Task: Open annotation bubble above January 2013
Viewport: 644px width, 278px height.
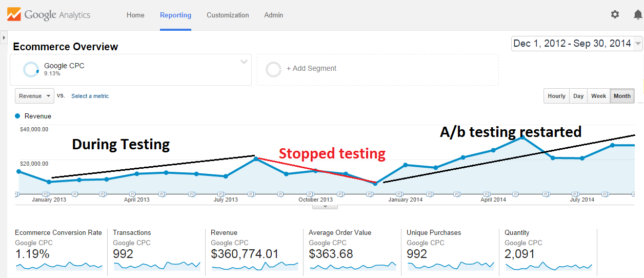Action: (45, 194)
